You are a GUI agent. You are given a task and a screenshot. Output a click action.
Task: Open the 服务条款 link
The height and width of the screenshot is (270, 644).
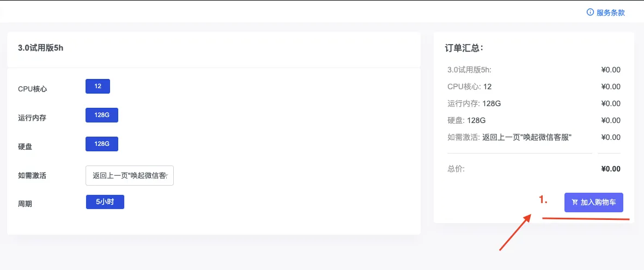(x=611, y=13)
